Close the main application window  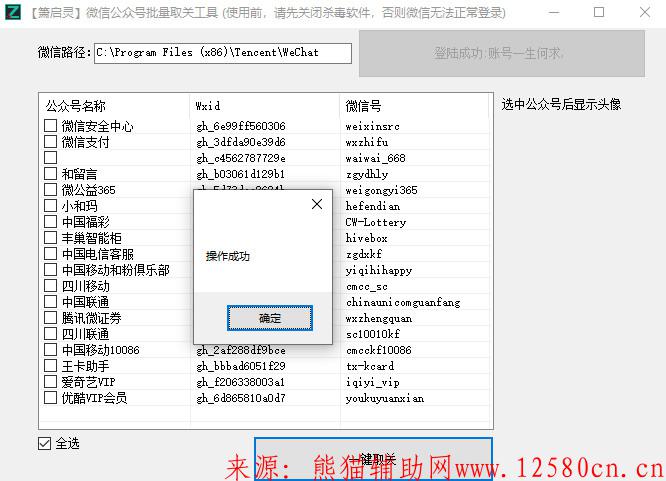click(x=643, y=13)
